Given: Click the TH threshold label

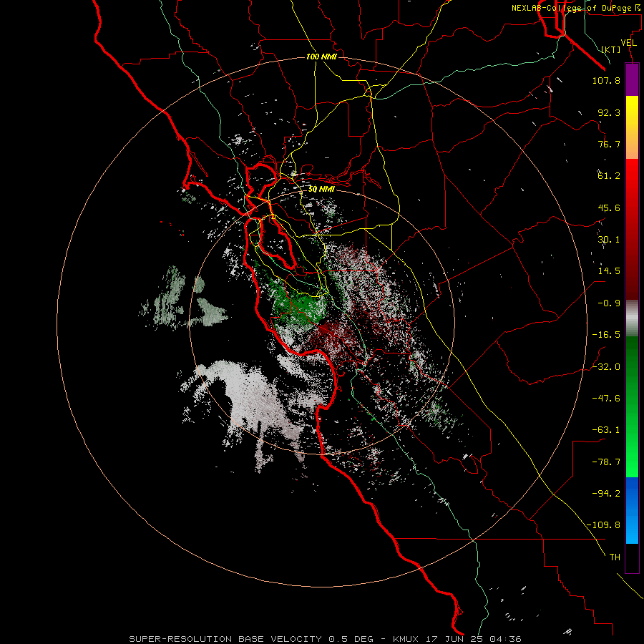Looking at the screenshot, I should (x=615, y=557).
